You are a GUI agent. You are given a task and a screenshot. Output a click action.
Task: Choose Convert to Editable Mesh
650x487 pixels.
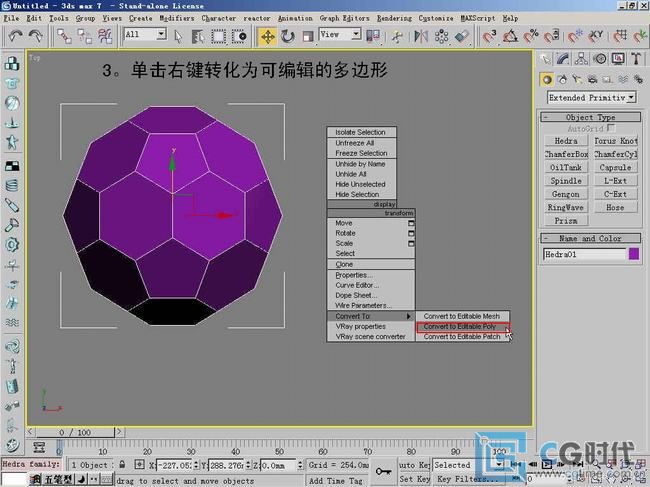click(463, 316)
